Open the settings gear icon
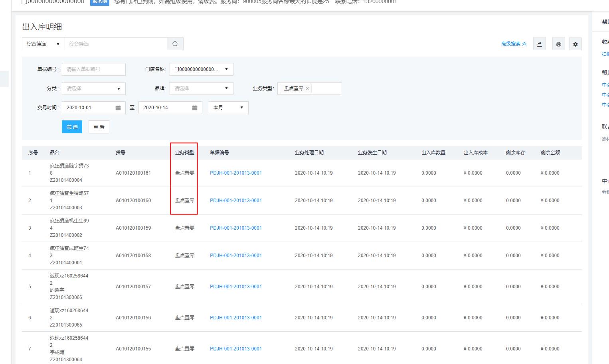The image size is (609, 364). 575,44
